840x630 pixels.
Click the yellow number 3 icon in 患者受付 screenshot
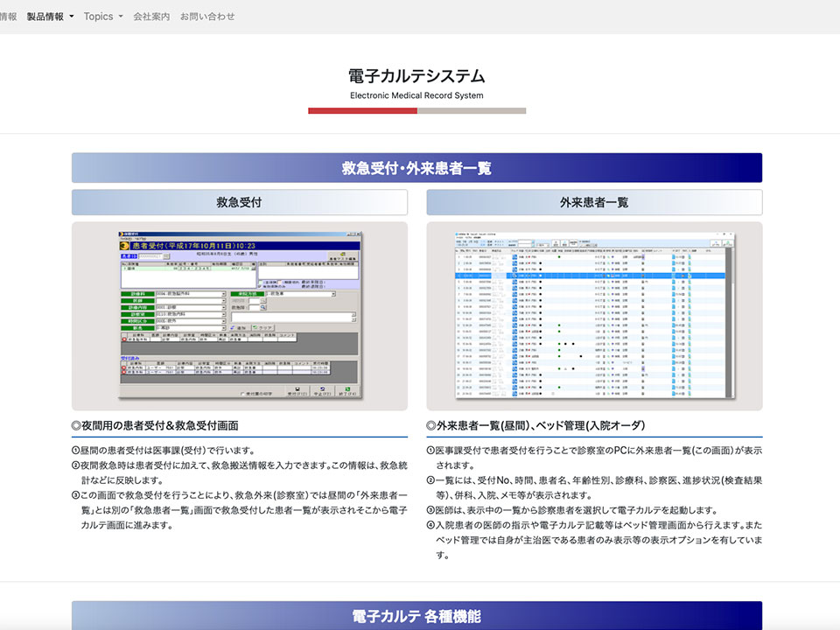124,246
